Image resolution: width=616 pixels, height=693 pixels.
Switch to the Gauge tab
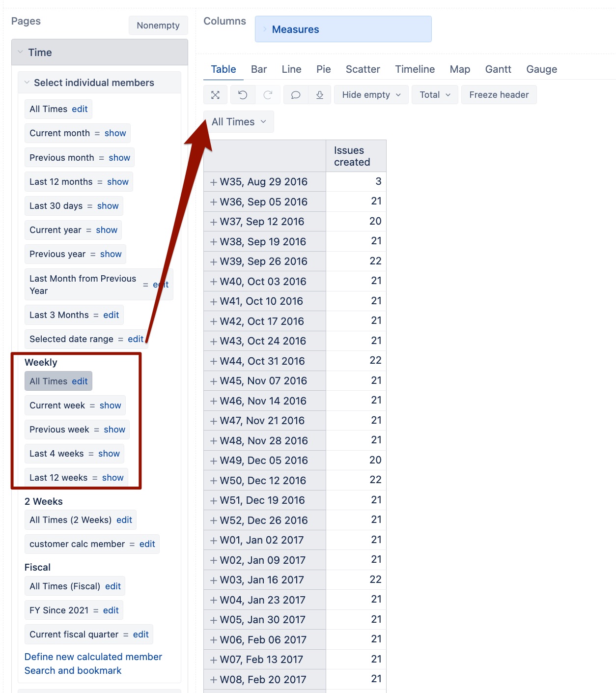(x=542, y=69)
